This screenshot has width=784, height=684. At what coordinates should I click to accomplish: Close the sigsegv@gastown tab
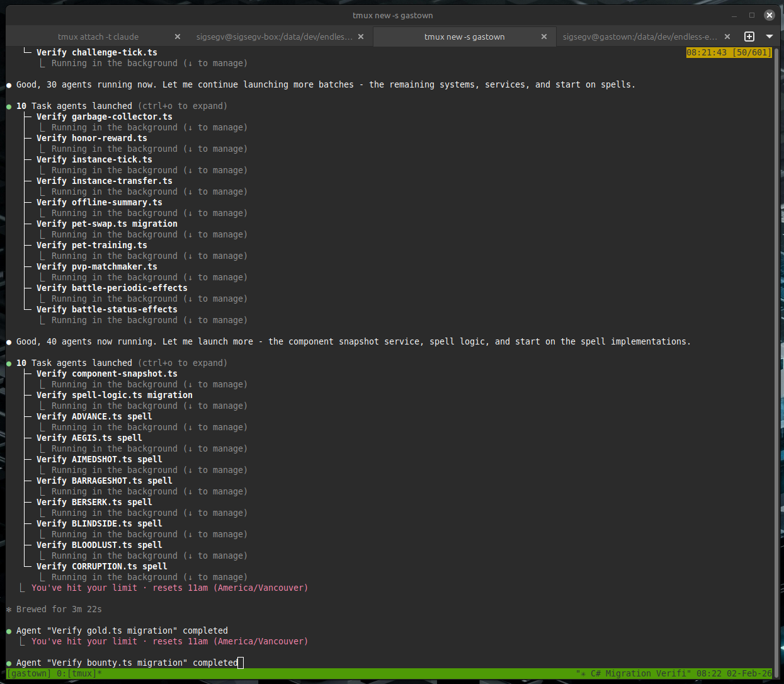[727, 37]
